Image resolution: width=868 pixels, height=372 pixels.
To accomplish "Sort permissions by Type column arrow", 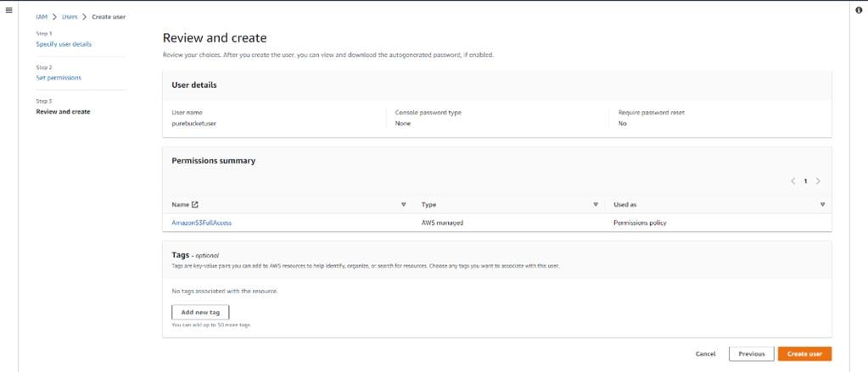I will 596,204.
